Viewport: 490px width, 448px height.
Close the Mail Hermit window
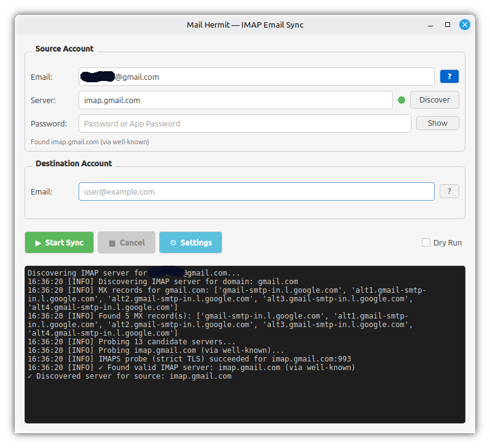[x=465, y=25]
